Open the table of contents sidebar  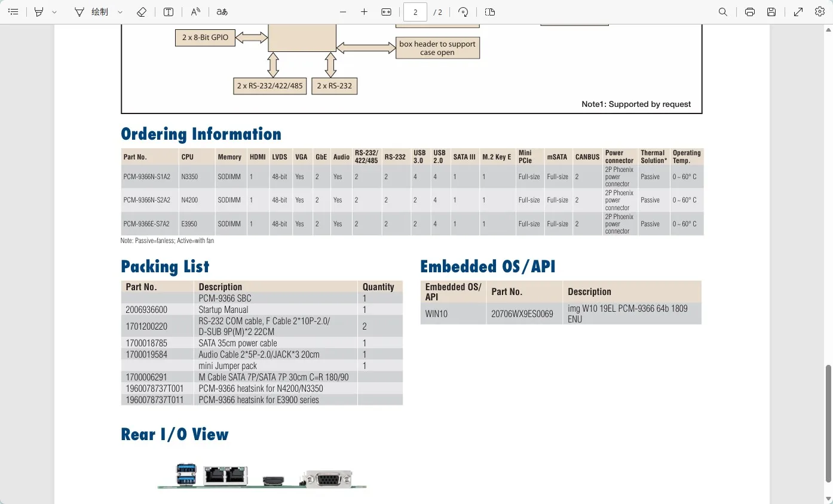[x=13, y=12]
